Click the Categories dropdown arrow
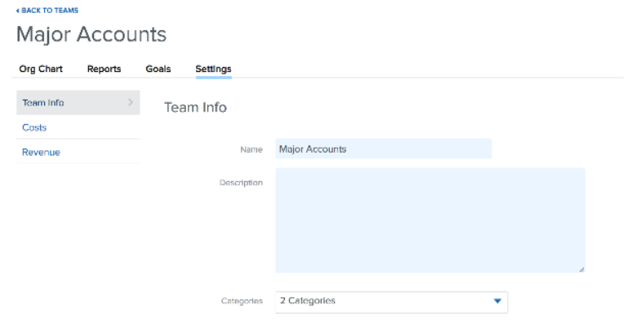Image resolution: width=644 pixels, height=330 pixels. pos(497,301)
